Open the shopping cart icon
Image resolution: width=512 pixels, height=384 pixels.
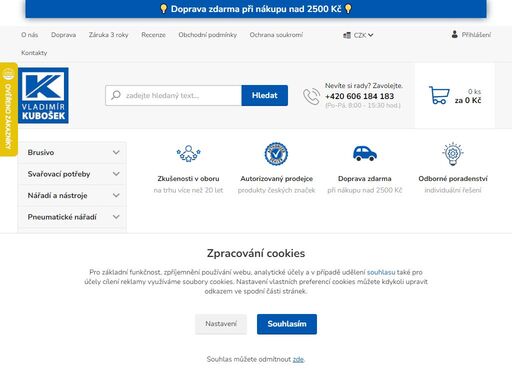pos(439,95)
